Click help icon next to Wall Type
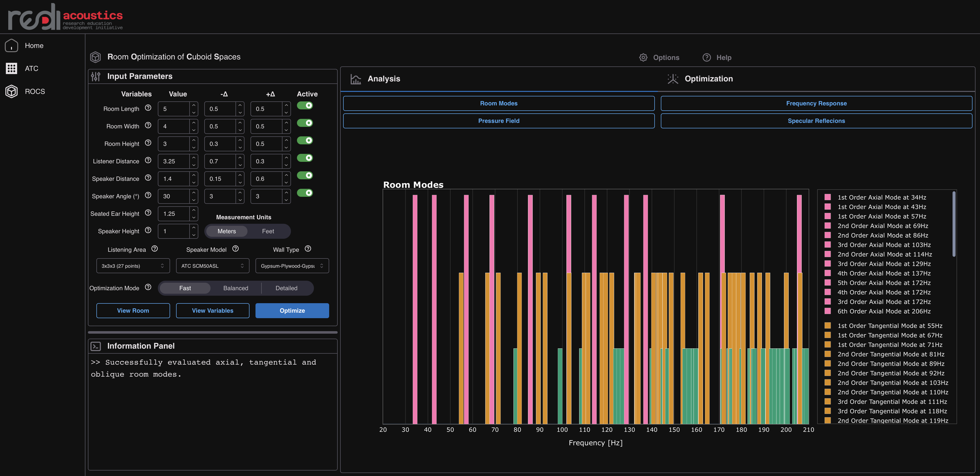This screenshot has height=476, width=980. pos(308,249)
